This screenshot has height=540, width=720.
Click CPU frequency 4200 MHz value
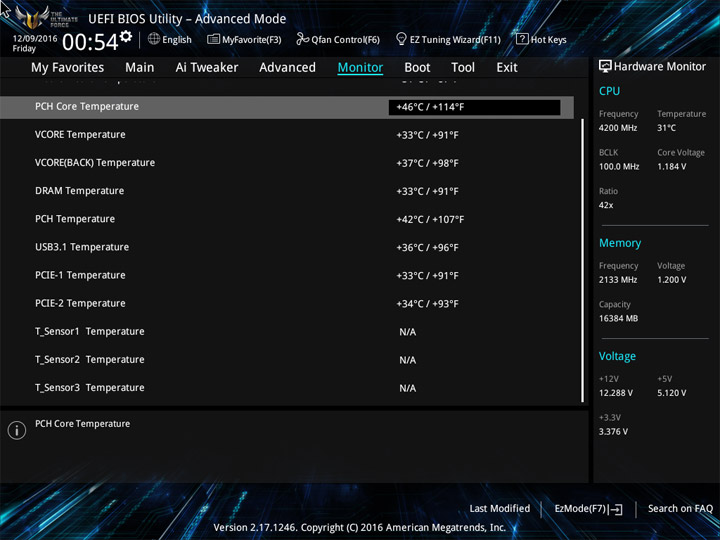pos(618,128)
